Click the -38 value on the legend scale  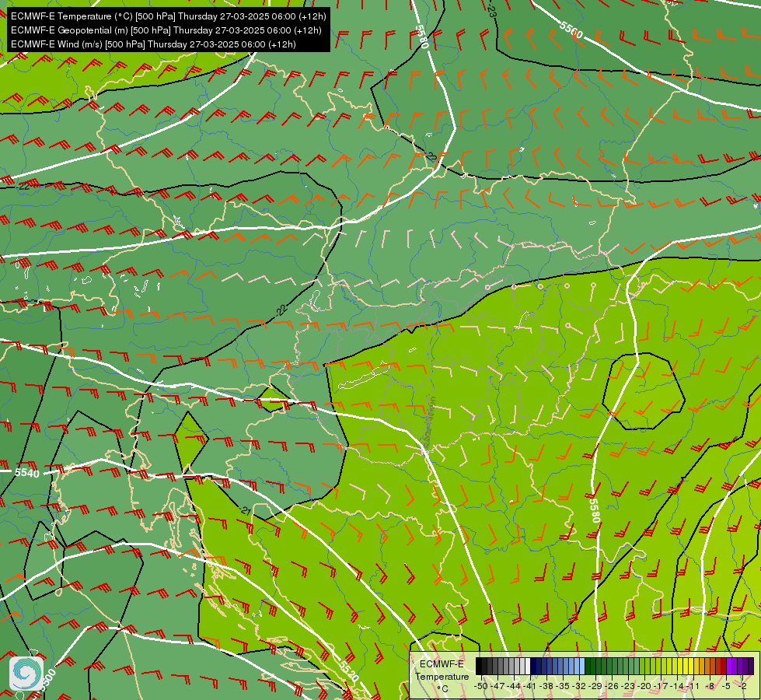[546, 686]
